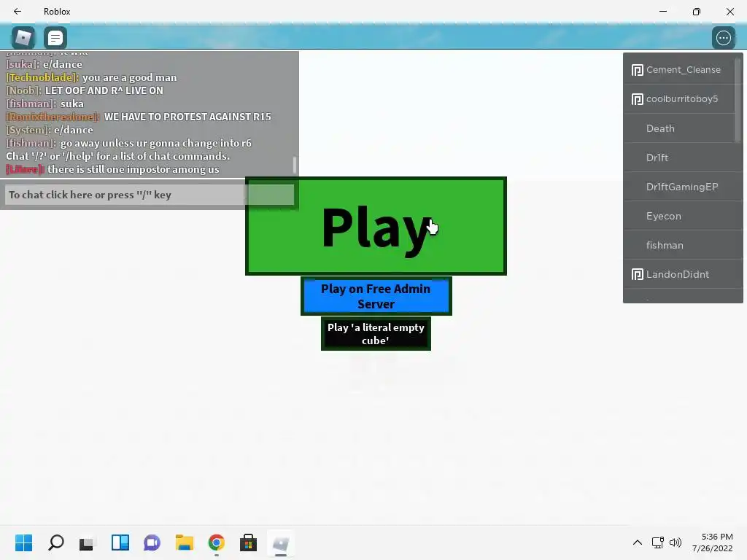Open Microsoft Store from the taskbar
The height and width of the screenshot is (560, 747).
[248, 542]
